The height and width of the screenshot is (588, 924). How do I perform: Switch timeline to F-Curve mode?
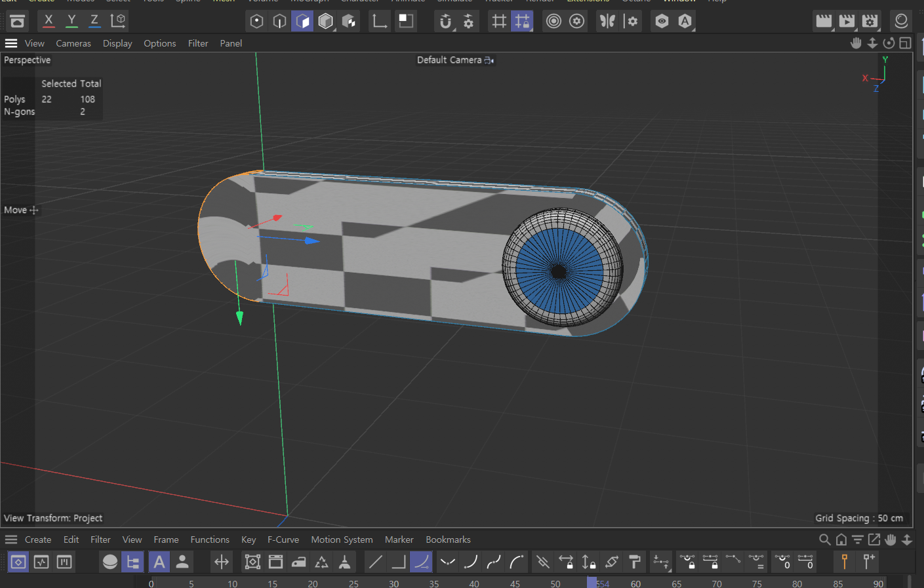point(41,562)
